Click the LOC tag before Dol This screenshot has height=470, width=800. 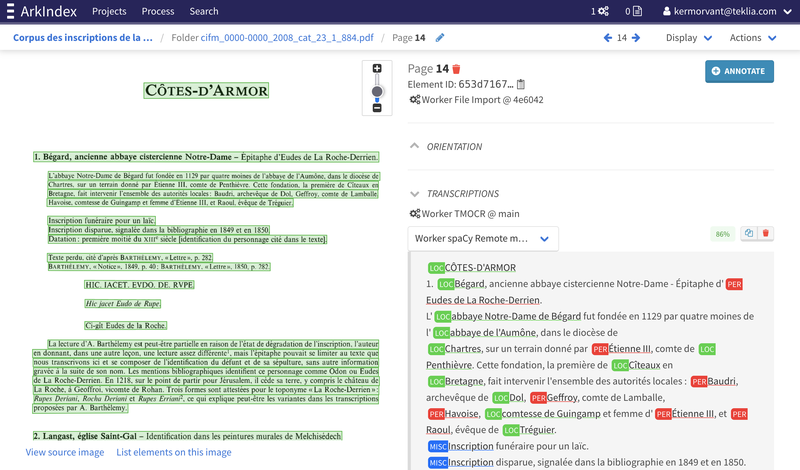pyautogui.click(x=501, y=398)
